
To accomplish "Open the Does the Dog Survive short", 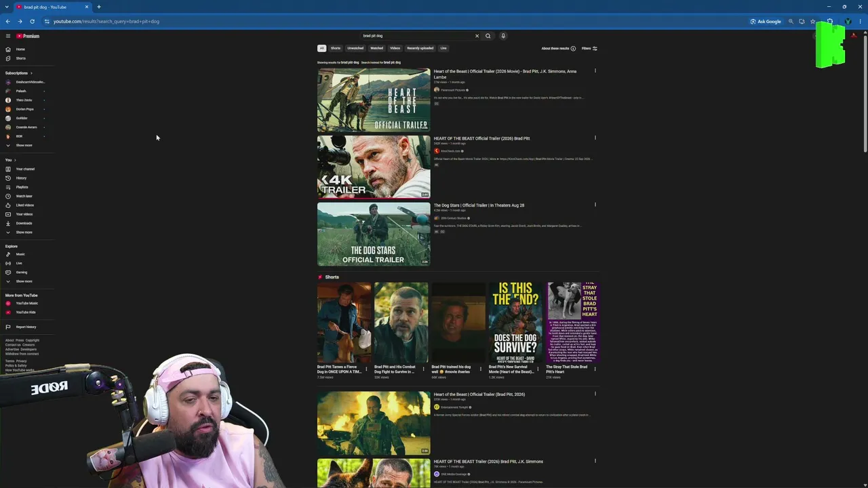I will coord(515,323).
